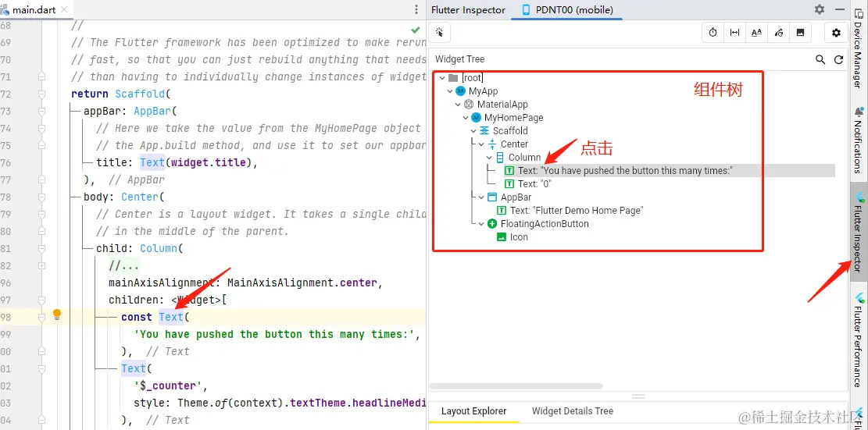Select the PDNT00 (mobile) device tab
The width and height of the screenshot is (868, 430).
click(x=567, y=10)
